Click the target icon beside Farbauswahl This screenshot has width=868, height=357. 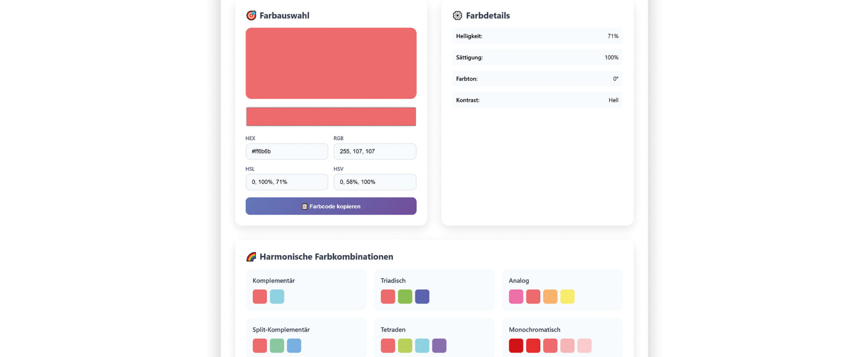coord(251,16)
